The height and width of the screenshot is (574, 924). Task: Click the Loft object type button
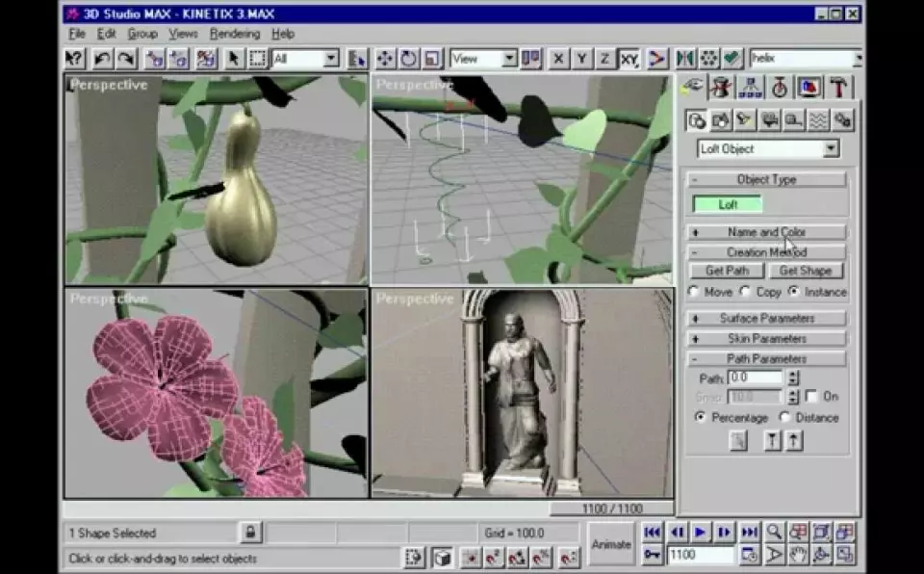coord(728,205)
